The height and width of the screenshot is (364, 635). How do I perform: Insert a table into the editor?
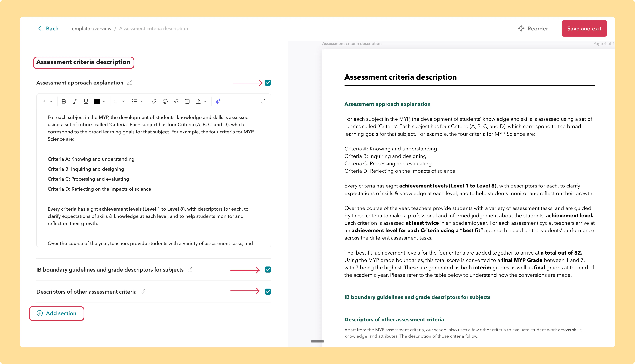click(187, 102)
